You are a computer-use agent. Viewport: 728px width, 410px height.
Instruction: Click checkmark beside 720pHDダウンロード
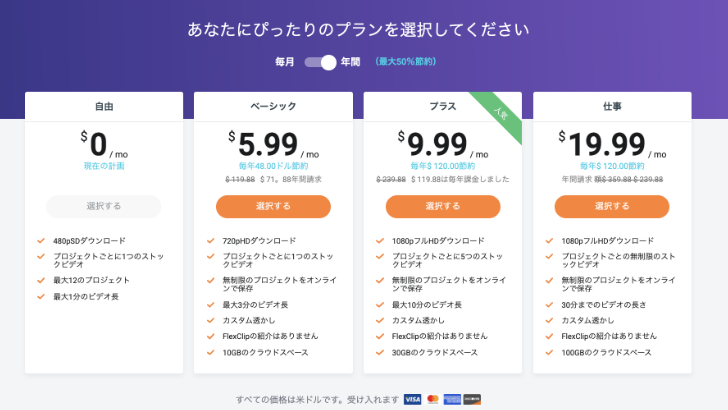211,241
